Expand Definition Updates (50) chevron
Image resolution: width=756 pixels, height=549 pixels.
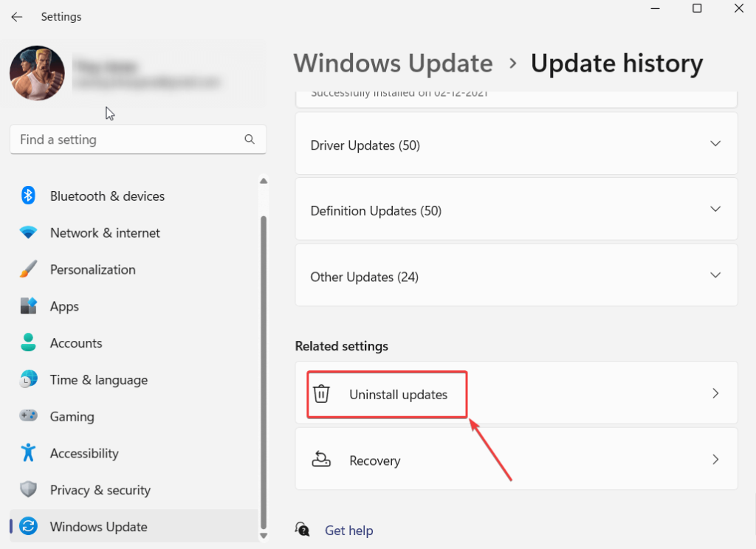(x=715, y=209)
